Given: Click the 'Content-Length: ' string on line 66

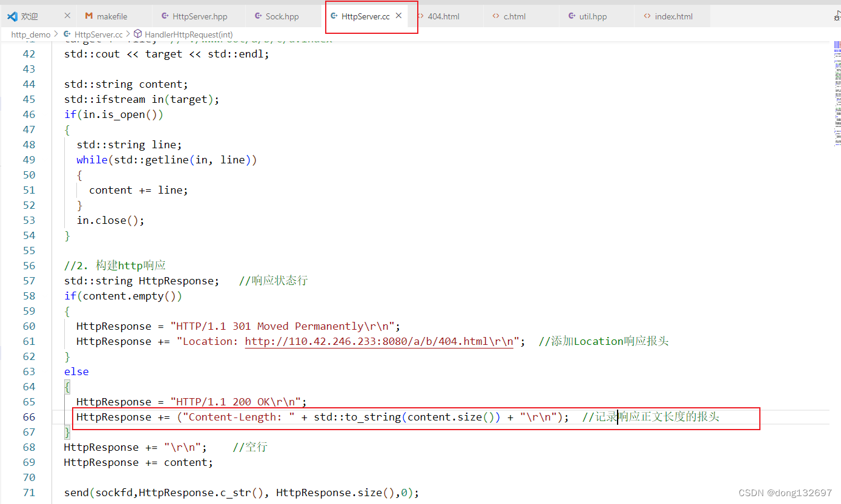Looking at the screenshot, I should tap(239, 417).
